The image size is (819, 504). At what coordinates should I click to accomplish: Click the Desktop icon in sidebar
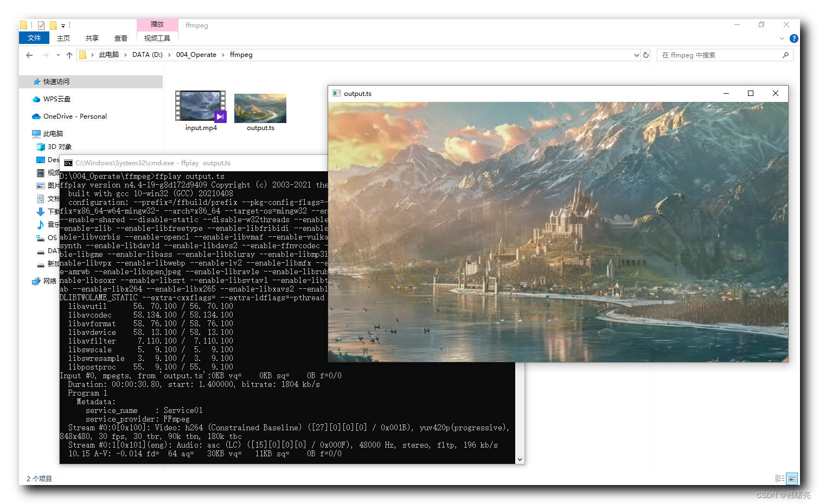40,160
